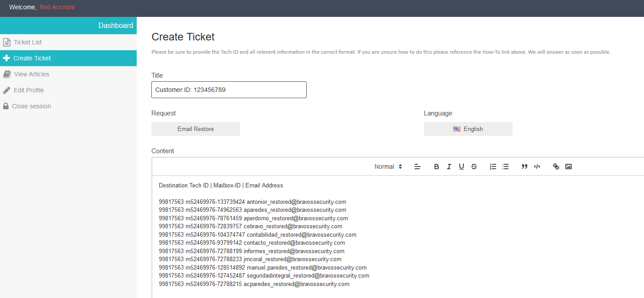Insert an image into the content
This screenshot has width=644, height=298.
point(568,167)
